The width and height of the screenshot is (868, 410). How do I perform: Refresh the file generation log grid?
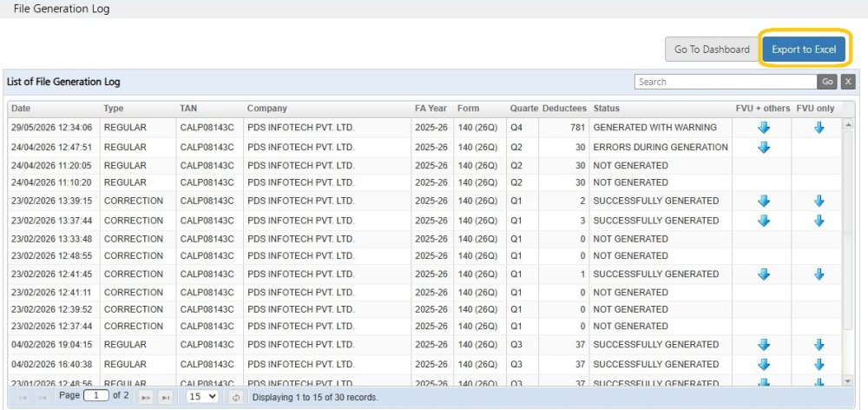236,397
